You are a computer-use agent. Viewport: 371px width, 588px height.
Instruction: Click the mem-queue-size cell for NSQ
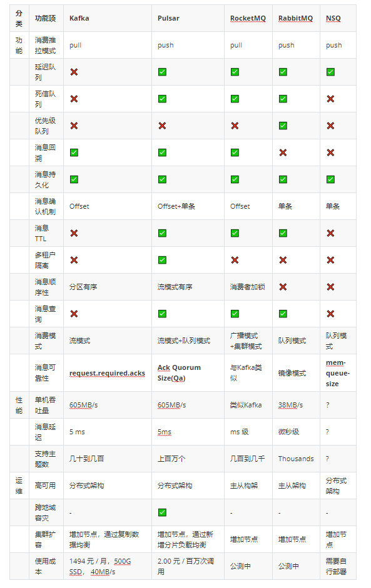pyautogui.click(x=338, y=373)
